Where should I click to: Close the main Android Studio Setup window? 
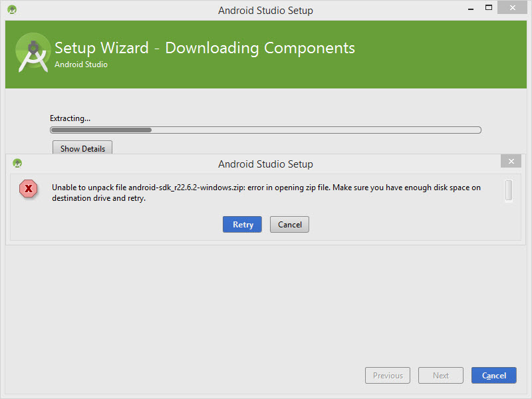[512, 7]
